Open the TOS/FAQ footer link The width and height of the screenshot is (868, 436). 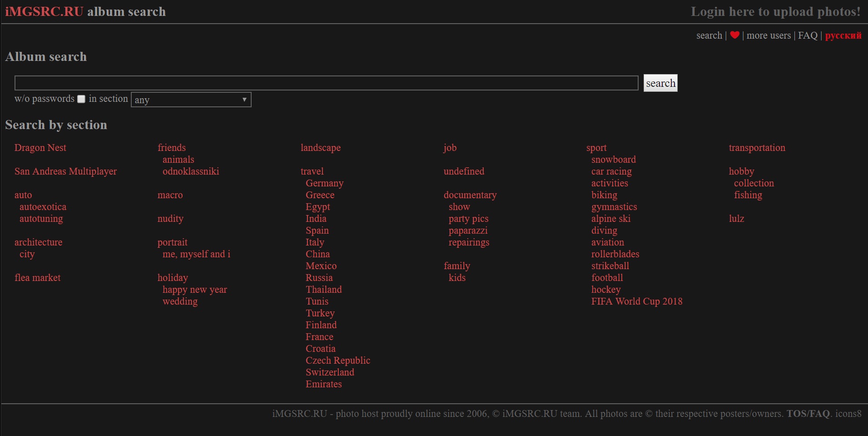[808, 414]
